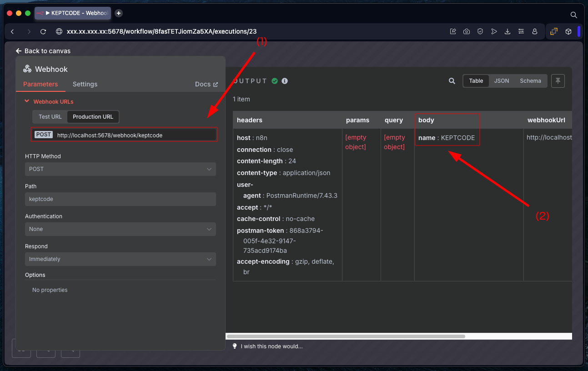The width and height of the screenshot is (588, 371).
Task: Click the pin output data icon
Action: click(x=558, y=81)
